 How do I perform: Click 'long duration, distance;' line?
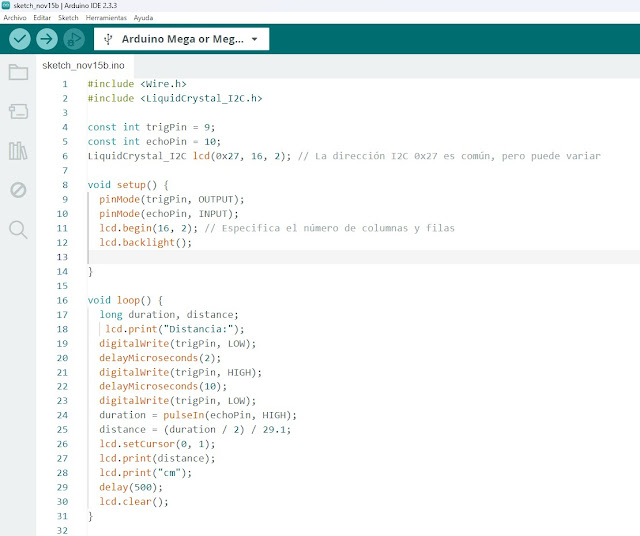169,315
